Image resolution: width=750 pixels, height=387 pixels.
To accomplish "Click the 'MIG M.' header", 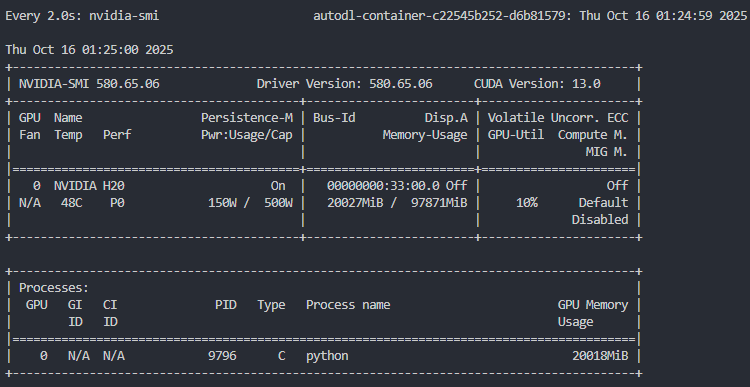I will 607,152.
